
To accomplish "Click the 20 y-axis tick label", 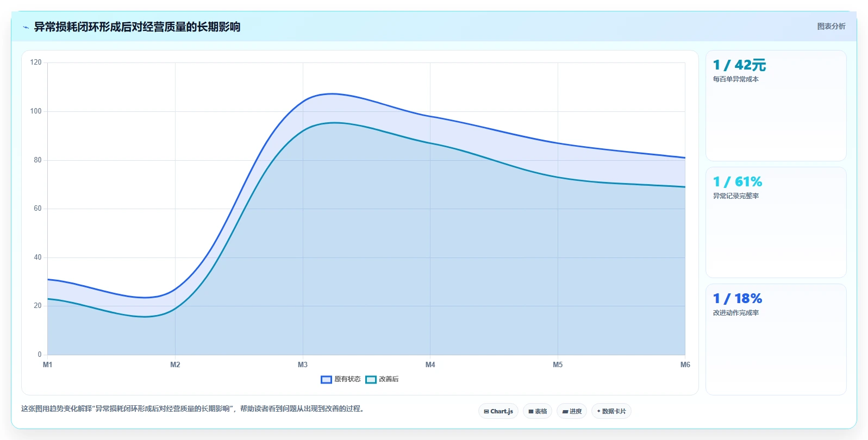I will (38, 306).
